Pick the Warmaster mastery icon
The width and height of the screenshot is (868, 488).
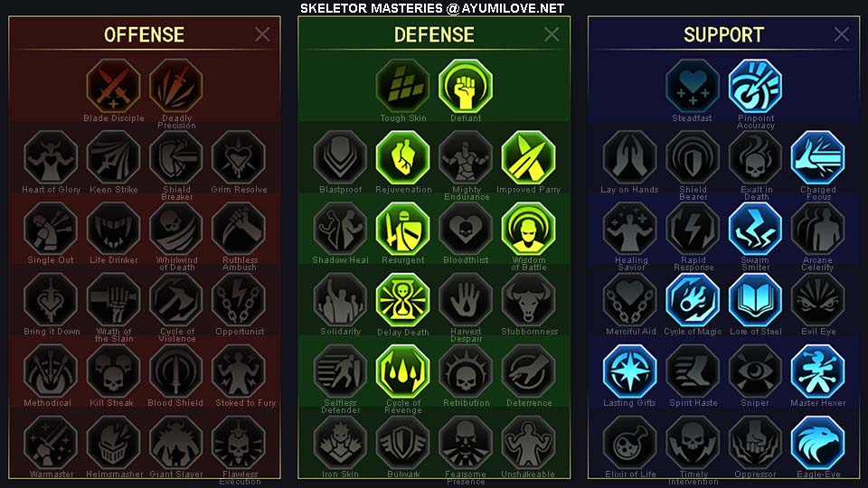[51, 443]
